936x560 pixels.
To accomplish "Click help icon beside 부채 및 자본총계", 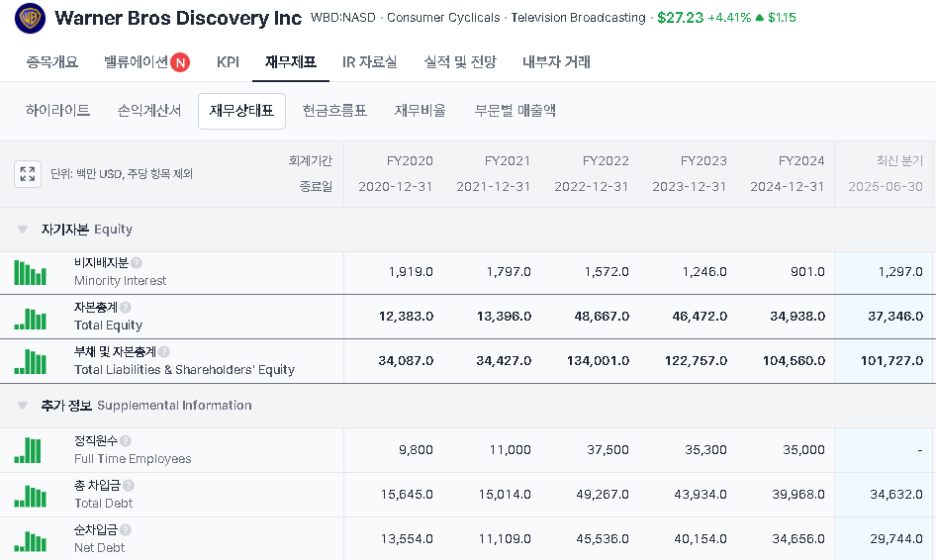I will tap(164, 352).
